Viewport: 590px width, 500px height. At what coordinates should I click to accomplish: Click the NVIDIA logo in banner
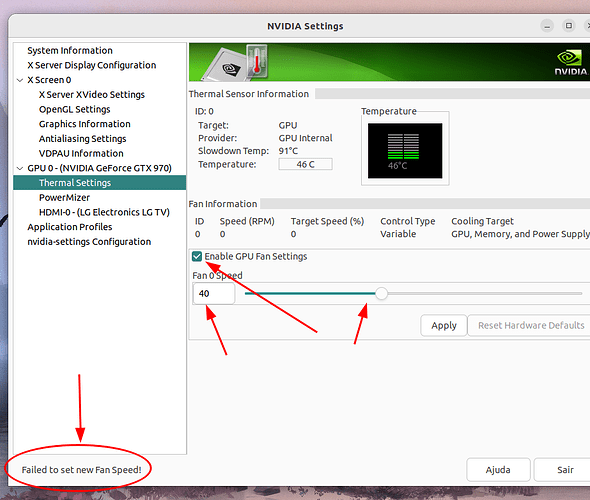point(571,63)
